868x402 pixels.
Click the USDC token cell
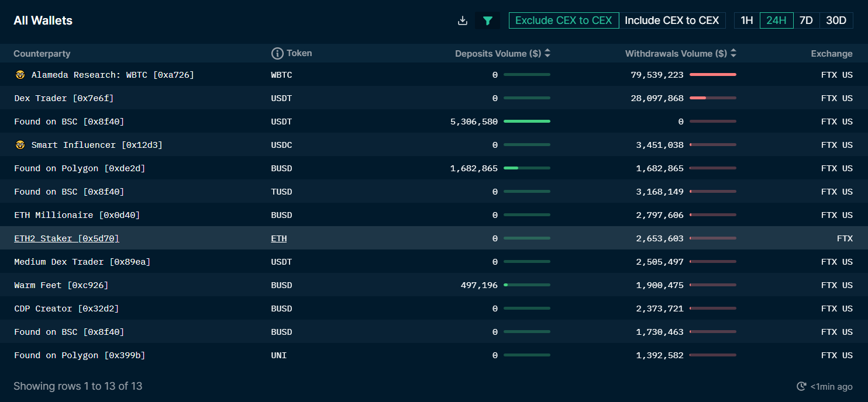tap(281, 145)
